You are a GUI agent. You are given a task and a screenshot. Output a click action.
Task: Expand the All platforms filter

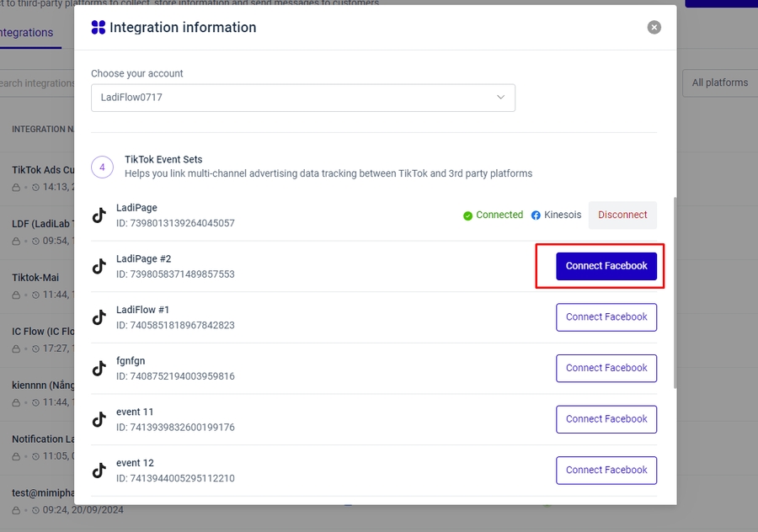[719, 82]
